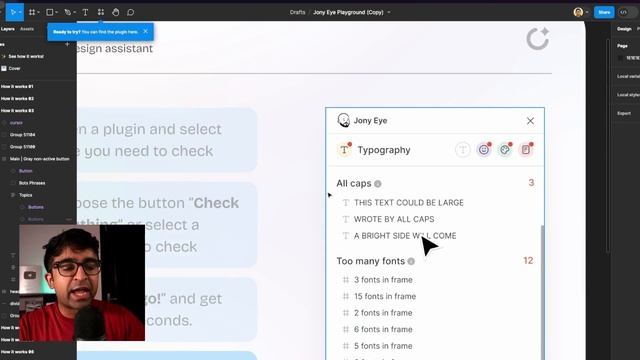Select the Bots Phrases layer
The image size is (640, 360).
pyautogui.click(x=32, y=183)
